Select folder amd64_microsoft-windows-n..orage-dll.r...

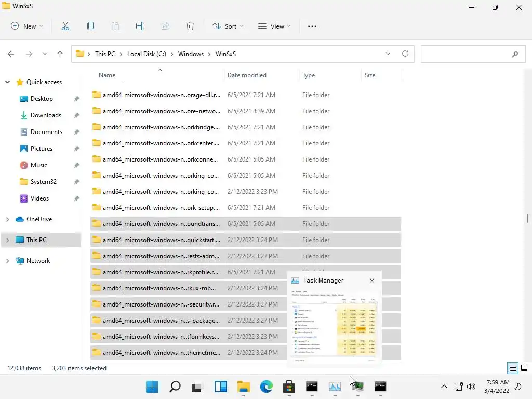246,95
